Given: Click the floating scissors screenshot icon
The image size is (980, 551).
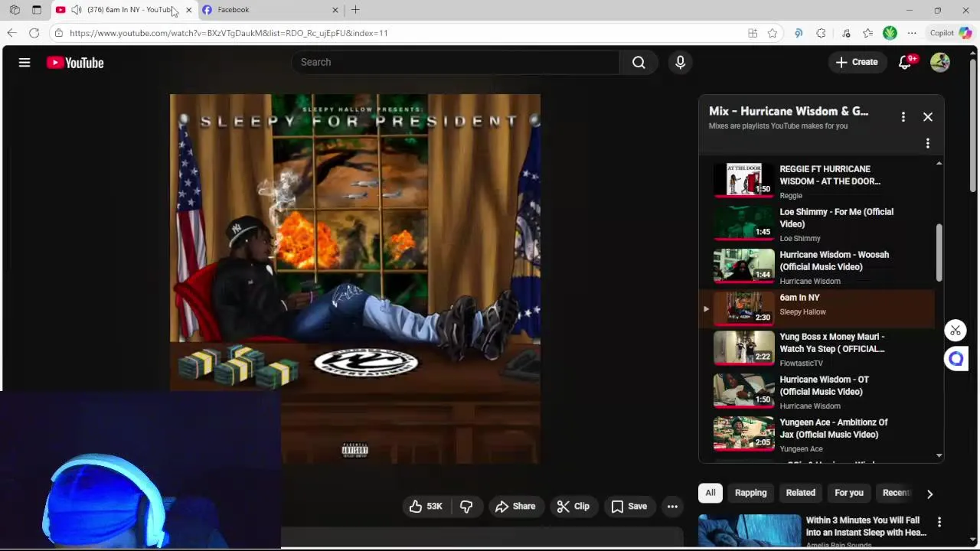Looking at the screenshot, I should pyautogui.click(x=955, y=331).
